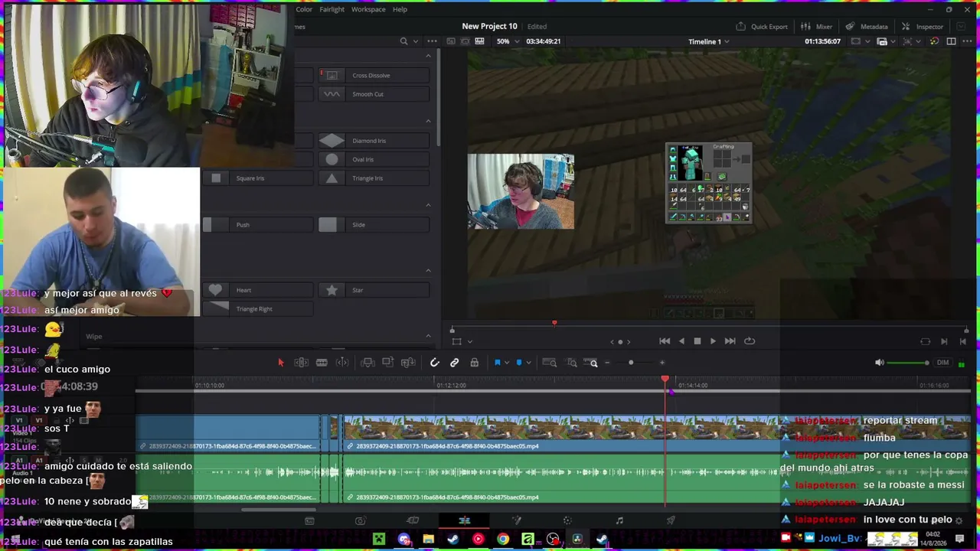
Task: Stop playback in the viewer
Action: [697, 341]
